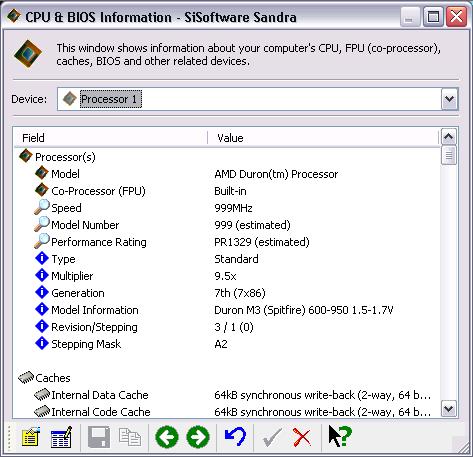Click the large CPU chip icon in header

28,54
